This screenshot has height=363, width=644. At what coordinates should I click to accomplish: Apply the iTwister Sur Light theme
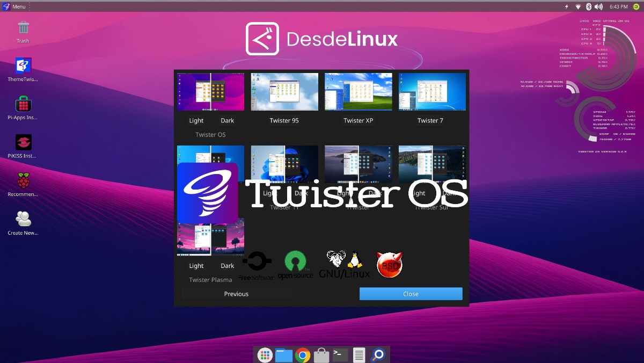point(418,193)
